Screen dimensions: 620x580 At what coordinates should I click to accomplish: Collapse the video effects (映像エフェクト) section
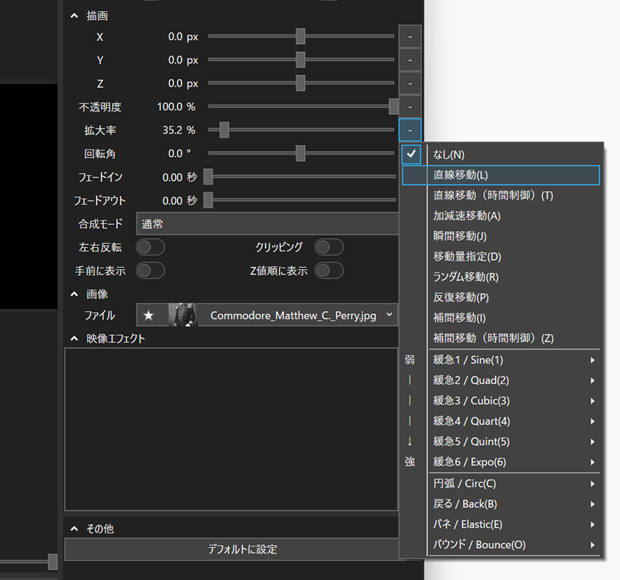74,339
